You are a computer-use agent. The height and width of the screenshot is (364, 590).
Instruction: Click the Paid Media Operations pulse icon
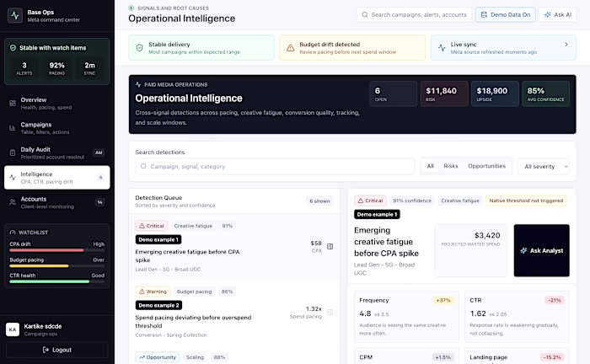point(138,84)
